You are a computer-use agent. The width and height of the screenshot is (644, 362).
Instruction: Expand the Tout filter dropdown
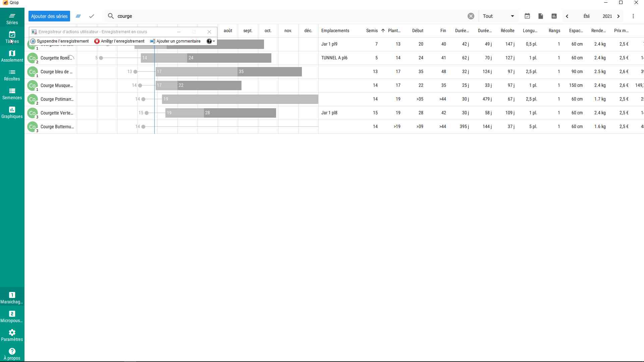click(x=498, y=16)
